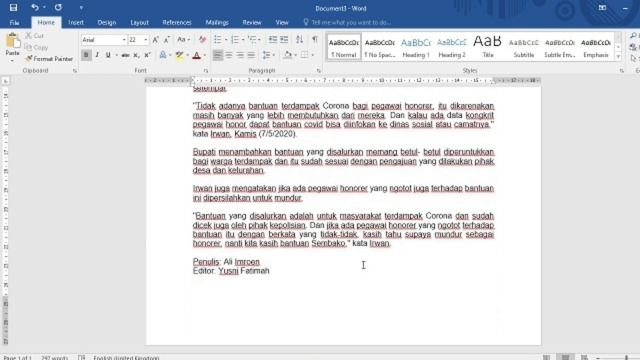
Task: Switch to the Insert tab
Action: pyautogui.click(x=76, y=22)
